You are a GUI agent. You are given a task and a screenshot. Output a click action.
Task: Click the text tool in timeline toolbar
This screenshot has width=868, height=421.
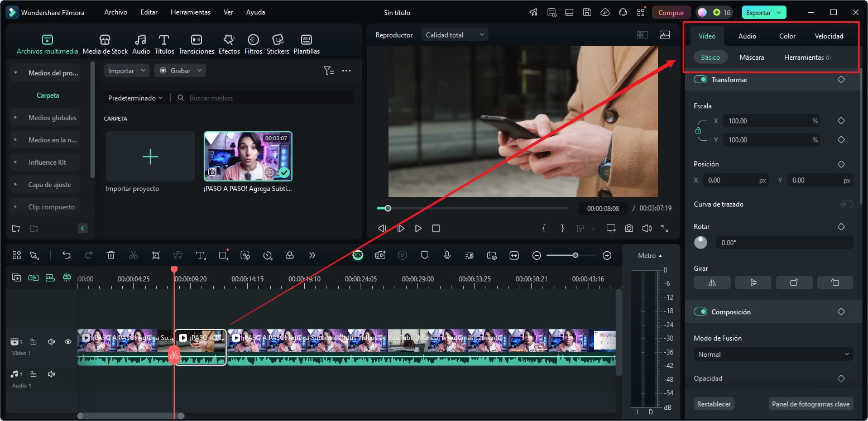(x=200, y=255)
